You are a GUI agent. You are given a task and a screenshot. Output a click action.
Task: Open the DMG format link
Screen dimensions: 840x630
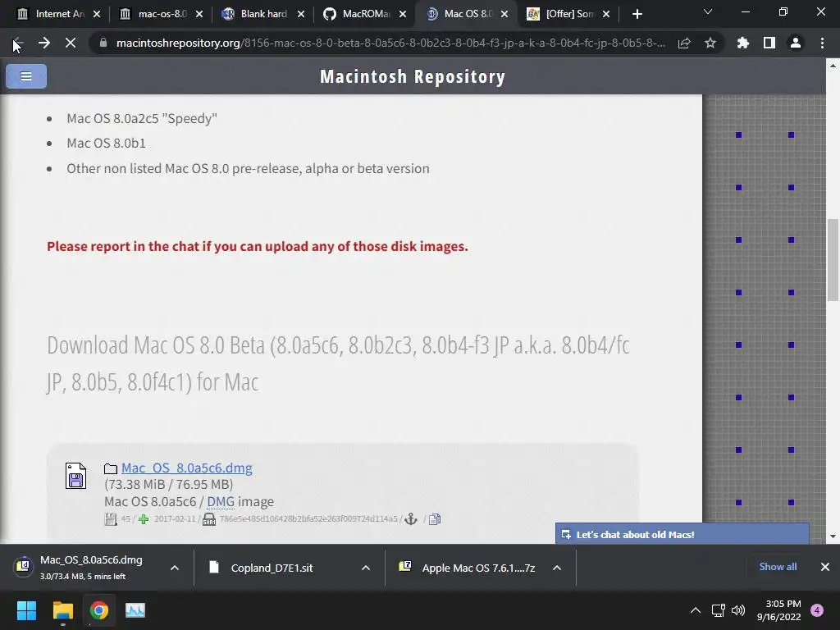pos(220,502)
